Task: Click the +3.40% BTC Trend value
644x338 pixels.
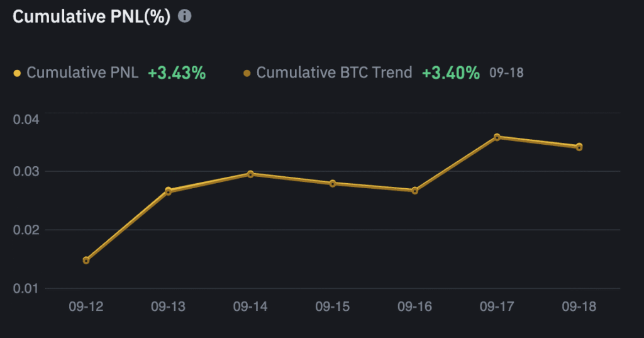Action: 450,73
